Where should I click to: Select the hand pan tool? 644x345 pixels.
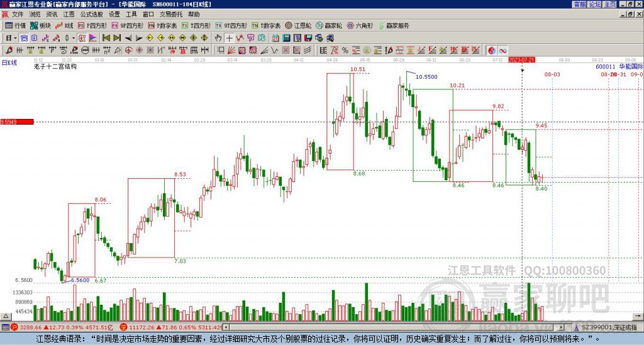click(218, 38)
